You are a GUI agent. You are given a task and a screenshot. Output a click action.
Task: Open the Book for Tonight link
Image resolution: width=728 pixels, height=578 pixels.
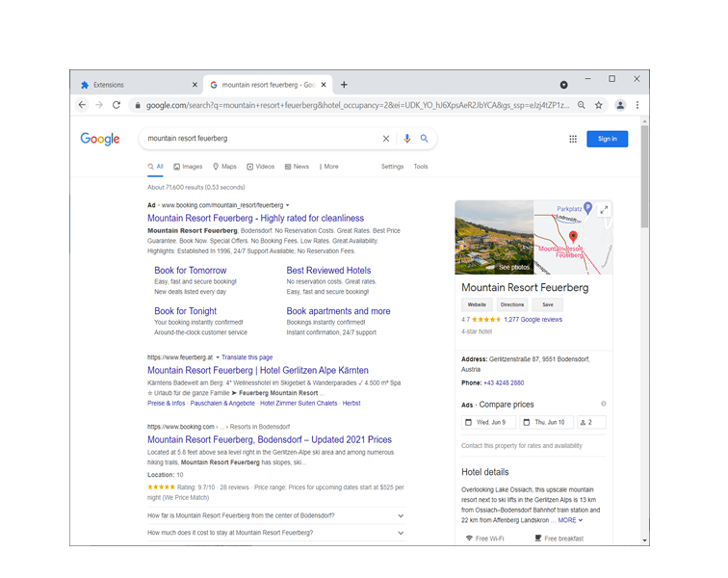click(x=185, y=311)
